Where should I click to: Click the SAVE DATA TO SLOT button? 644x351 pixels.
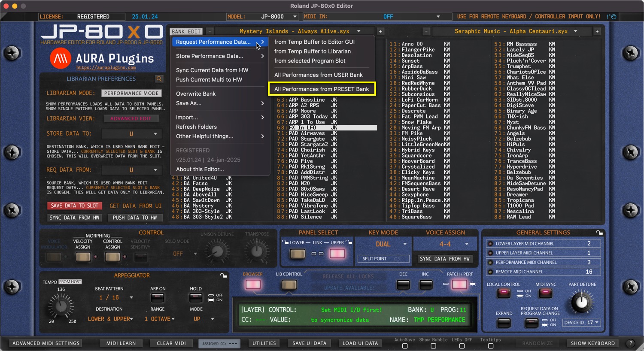[x=75, y=206]
